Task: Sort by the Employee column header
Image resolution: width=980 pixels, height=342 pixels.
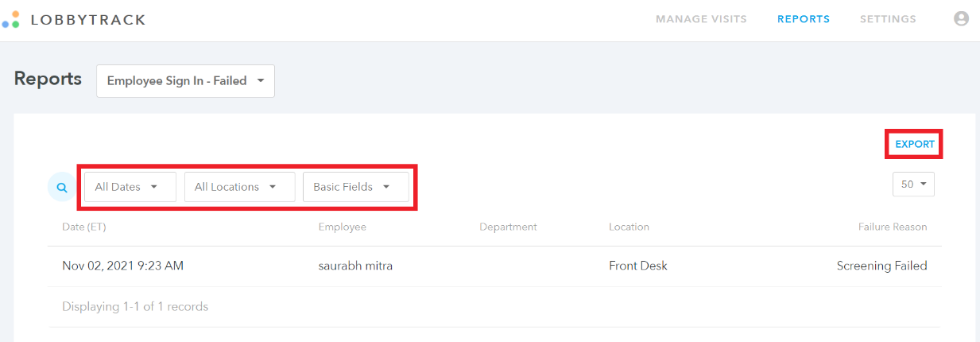Action: 343,227
